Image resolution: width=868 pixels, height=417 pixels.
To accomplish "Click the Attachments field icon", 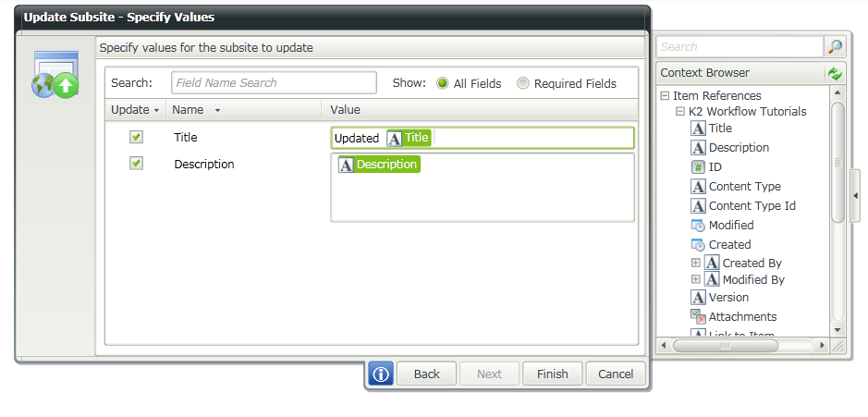I will click(x=699, y=317).
